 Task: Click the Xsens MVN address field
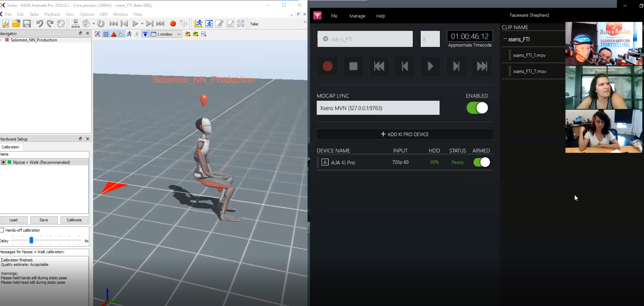coord(378,108)
